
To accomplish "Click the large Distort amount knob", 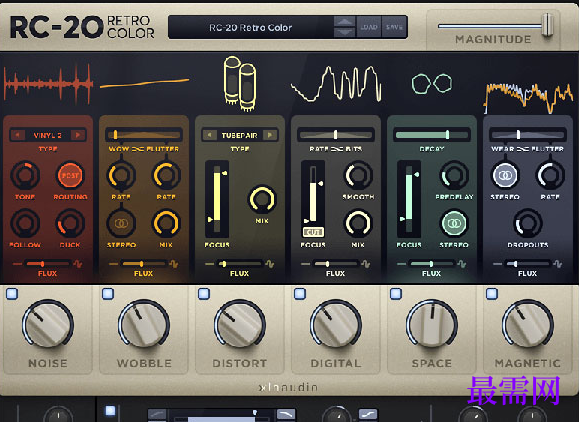I will pyautogui.click(x=240, y=324).
